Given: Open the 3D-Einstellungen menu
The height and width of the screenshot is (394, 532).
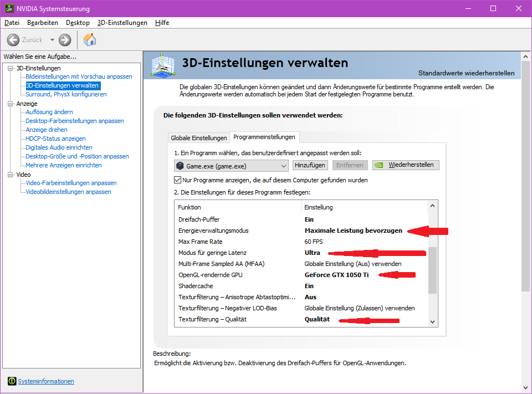Looking at the screenshot, I should coord(122,23).
